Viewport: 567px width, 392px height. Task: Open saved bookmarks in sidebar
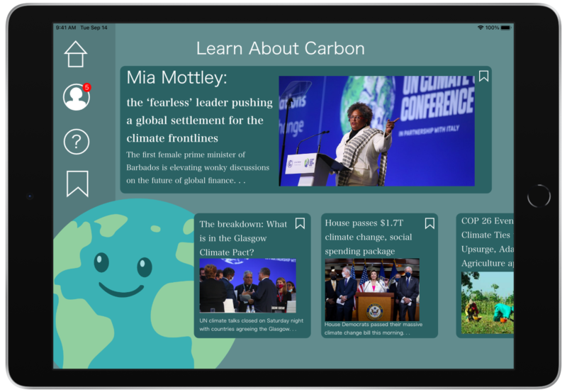tap(77, 184)
